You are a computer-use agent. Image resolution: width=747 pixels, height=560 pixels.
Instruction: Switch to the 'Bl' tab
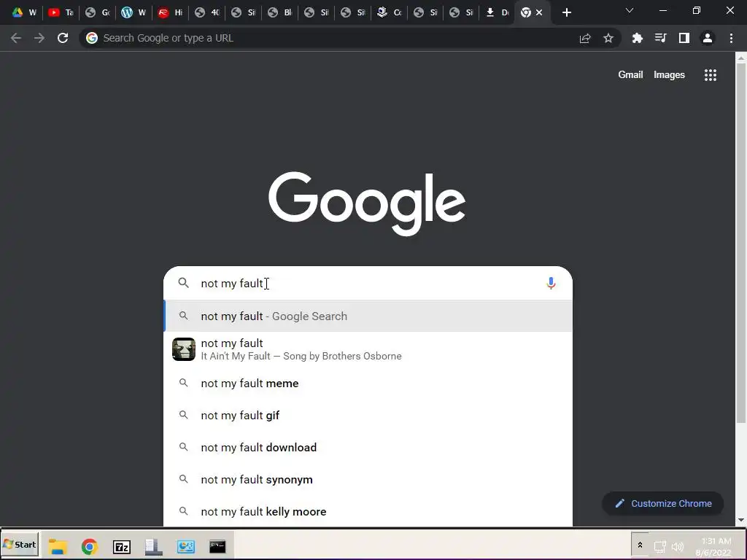click(279, 12)
